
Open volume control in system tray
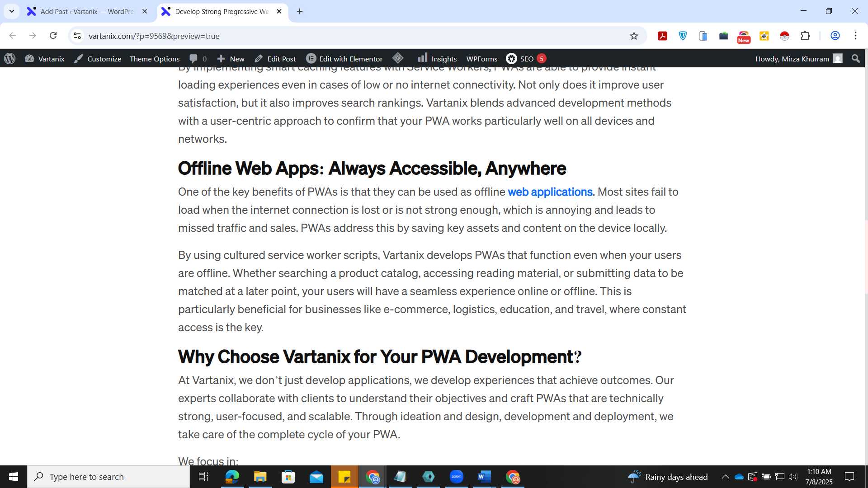pos(793,477)
